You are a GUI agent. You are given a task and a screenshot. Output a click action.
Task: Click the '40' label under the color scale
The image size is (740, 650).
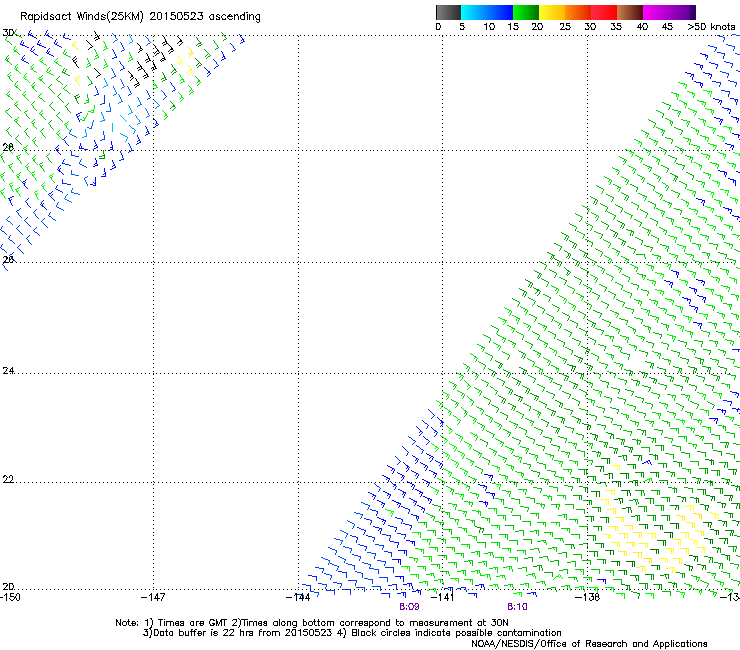(642, 27)
